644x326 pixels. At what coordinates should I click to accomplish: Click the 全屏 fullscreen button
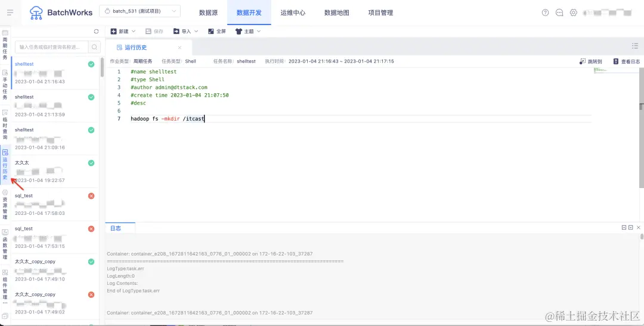click(217, 31)
